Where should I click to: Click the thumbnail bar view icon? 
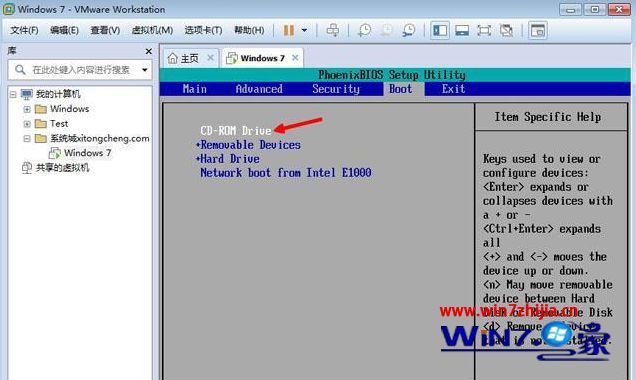[x=462, y=30]
